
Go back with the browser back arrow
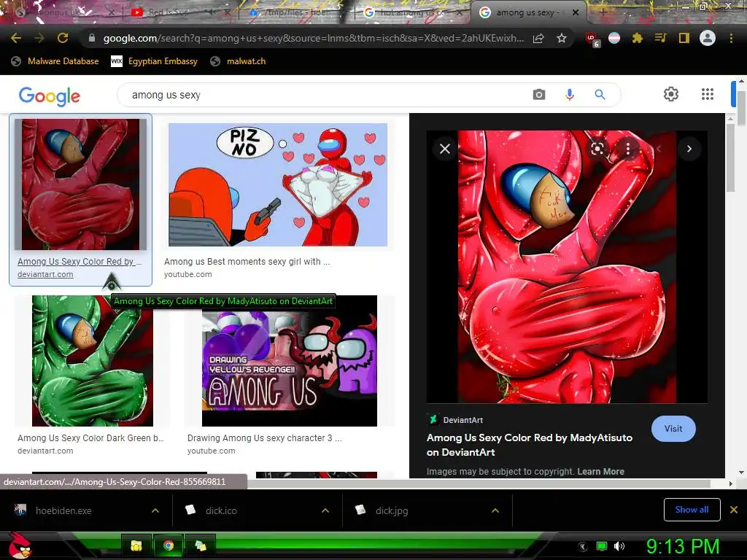click(x=16, y=38)
